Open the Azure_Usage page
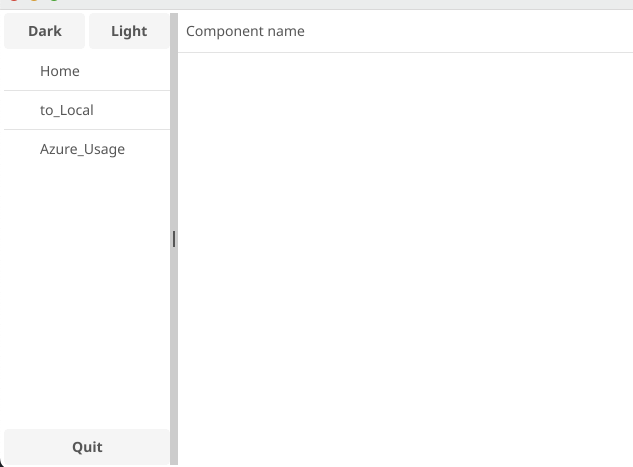633x467 pixels. (x=87, y=149)
